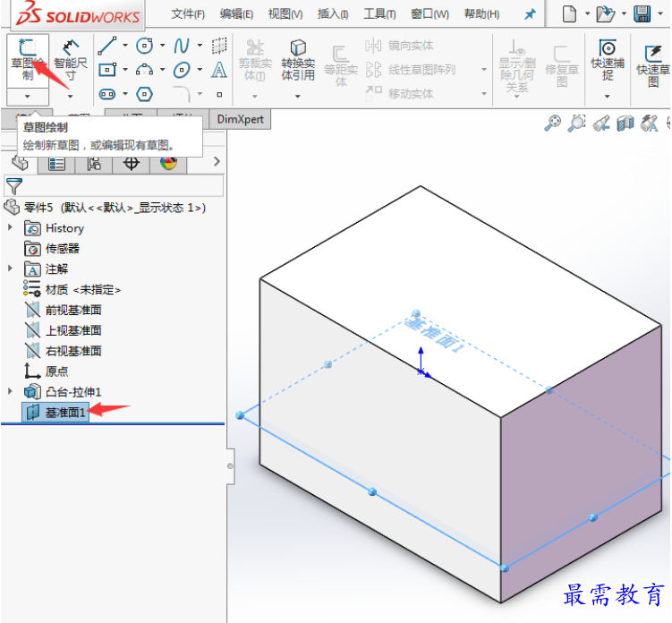Click the Zoom to Fit view icon
Image resolution: width=672 pixels, height=623 pixels.
(552, 123)
